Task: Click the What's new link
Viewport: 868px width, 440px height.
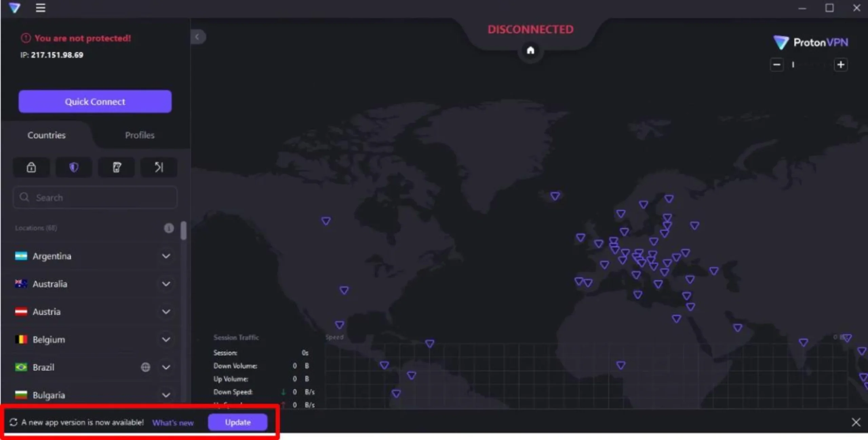Action: coord(173,423)
